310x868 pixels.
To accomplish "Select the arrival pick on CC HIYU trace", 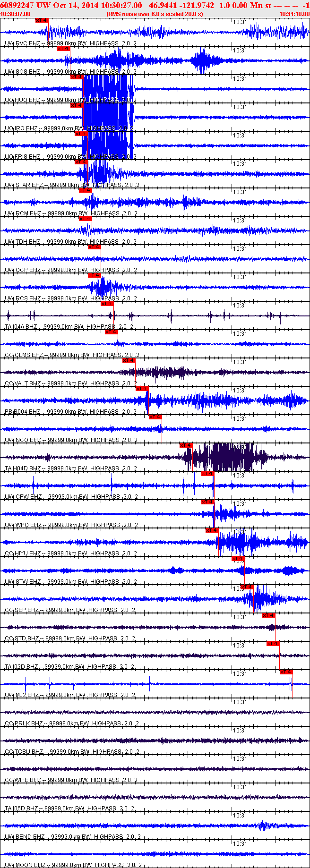I will [x=212, y=530].
